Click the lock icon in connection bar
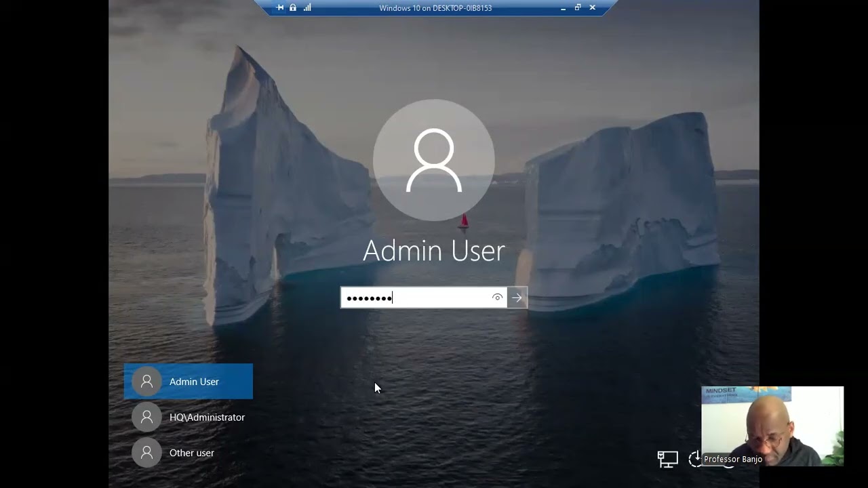Image resolution: width=868 pixels, height=488 pixels. [293, 7]
